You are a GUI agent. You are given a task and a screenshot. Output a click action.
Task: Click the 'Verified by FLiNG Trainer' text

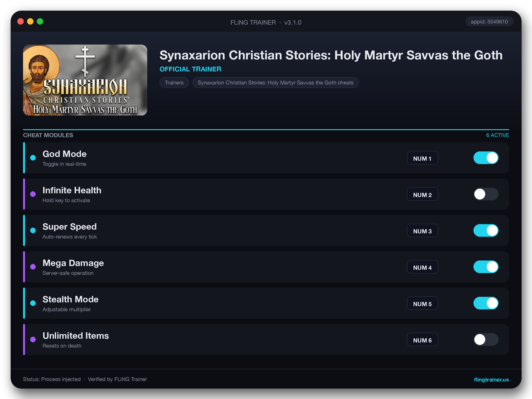[x=117, y=379]
